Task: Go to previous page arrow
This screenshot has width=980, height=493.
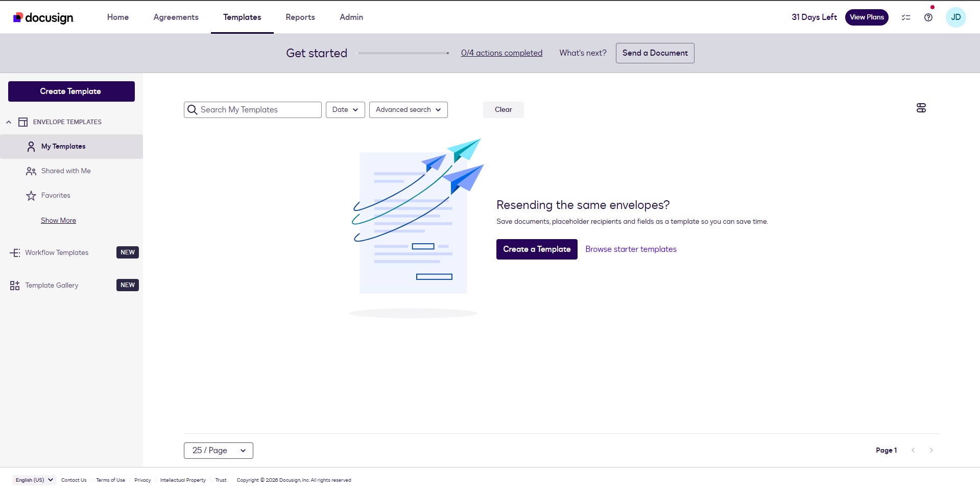Action: click(913, 450)
